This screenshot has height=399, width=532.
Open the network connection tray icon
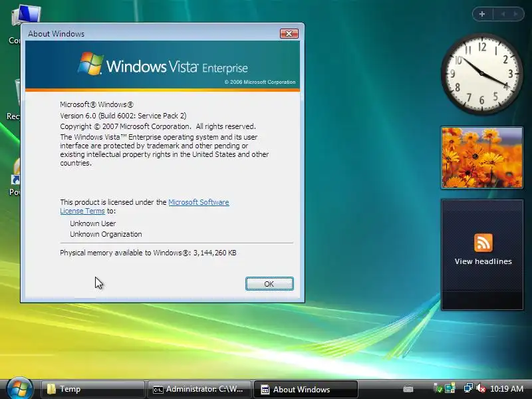click(468, 388)
